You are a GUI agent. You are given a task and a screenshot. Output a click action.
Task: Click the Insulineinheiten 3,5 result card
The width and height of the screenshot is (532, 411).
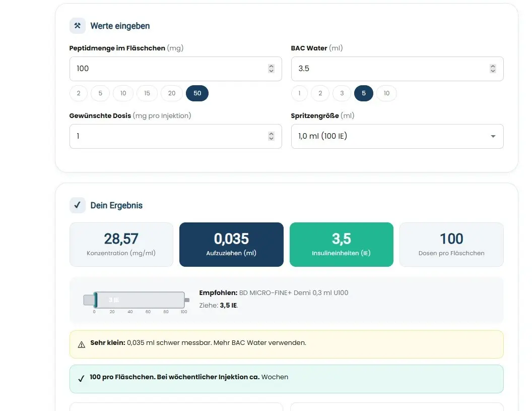[x=342, y=245]
